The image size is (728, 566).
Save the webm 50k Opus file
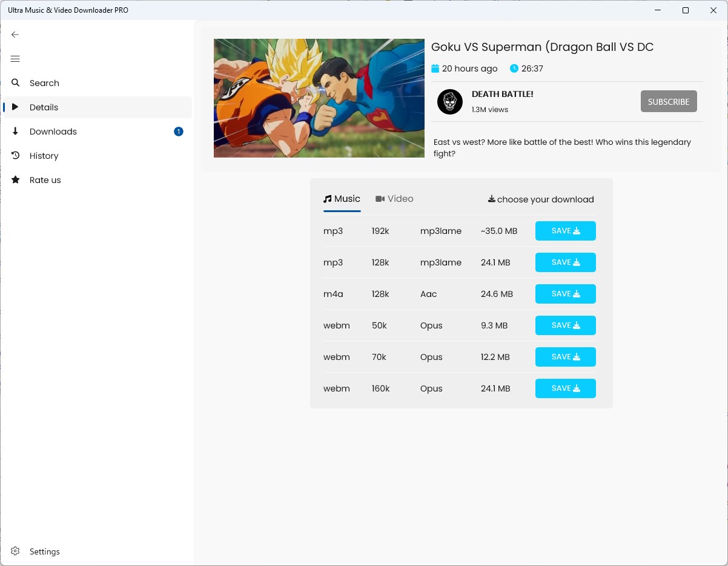[x=566, y=325]
